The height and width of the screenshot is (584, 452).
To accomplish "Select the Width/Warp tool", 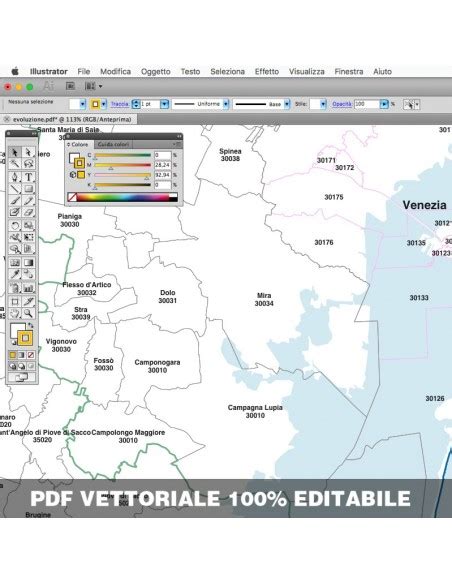I will tap(15, 237).
